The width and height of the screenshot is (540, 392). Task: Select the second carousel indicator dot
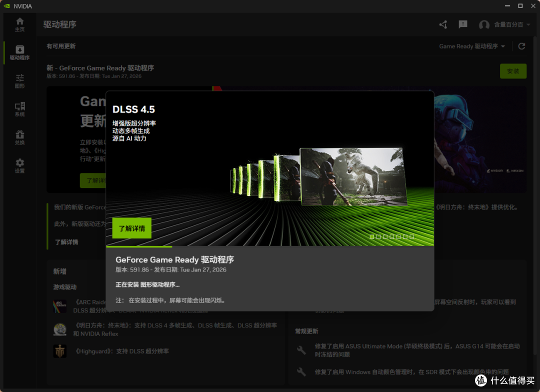(378, 236)
